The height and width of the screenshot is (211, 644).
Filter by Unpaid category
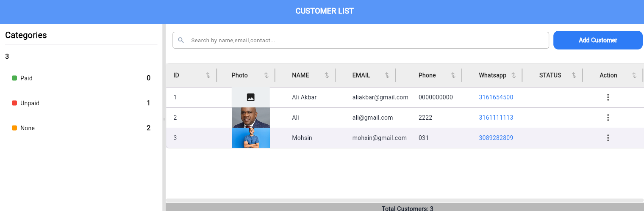point(30,103)
